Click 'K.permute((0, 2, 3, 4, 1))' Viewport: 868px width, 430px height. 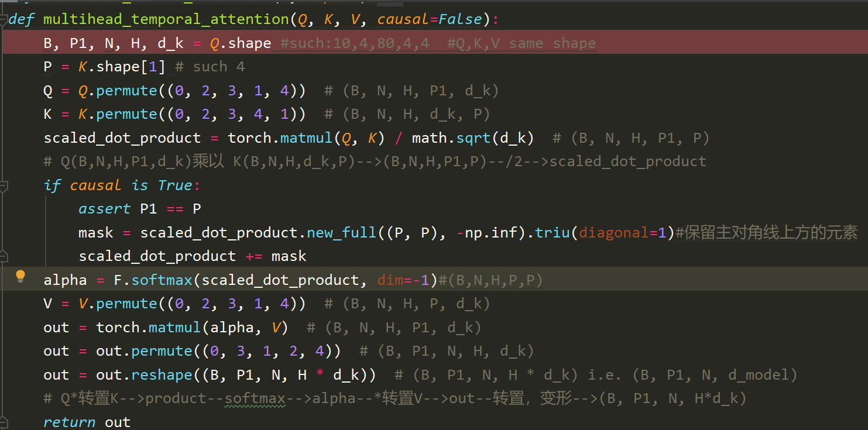coord(192,114)
